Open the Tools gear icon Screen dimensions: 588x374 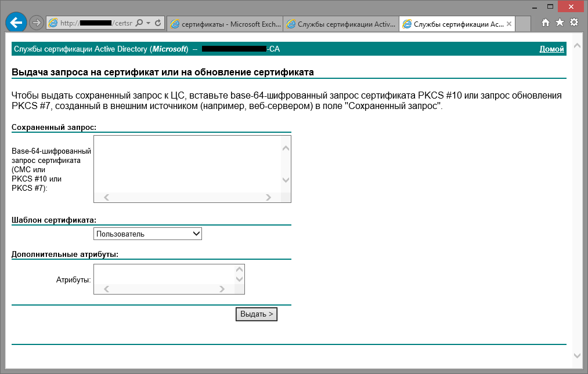pyautogui.click(x=574, y=23)
